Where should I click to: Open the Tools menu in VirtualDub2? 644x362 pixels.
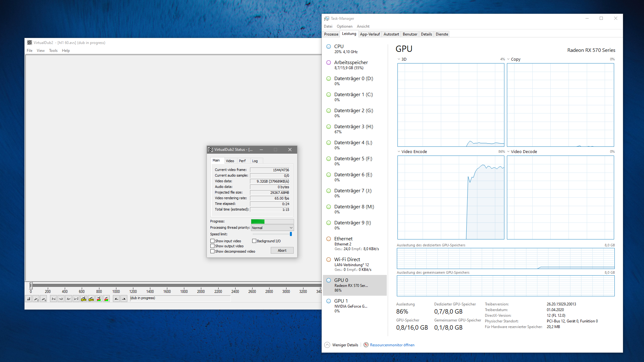[x=53, y=51]
